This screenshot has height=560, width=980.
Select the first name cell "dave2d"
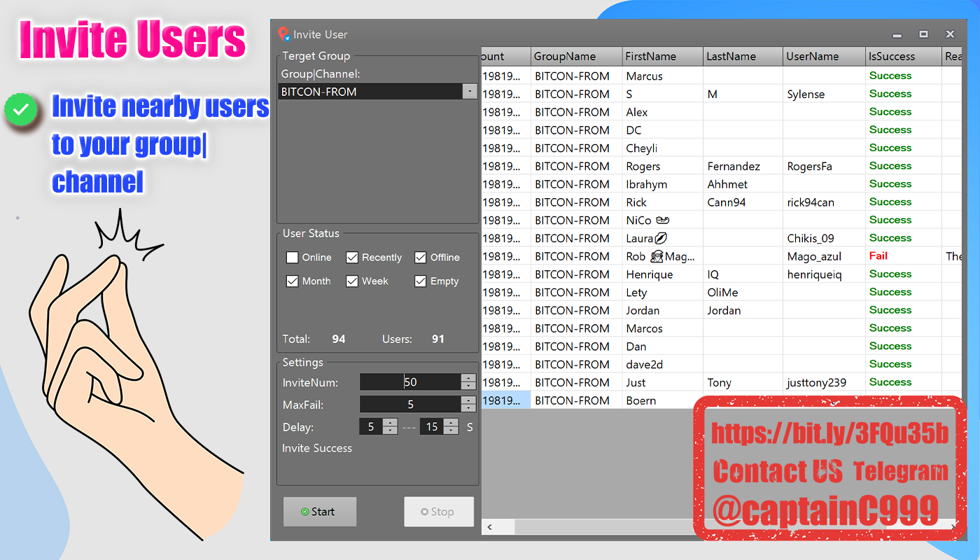pos(663,365)
